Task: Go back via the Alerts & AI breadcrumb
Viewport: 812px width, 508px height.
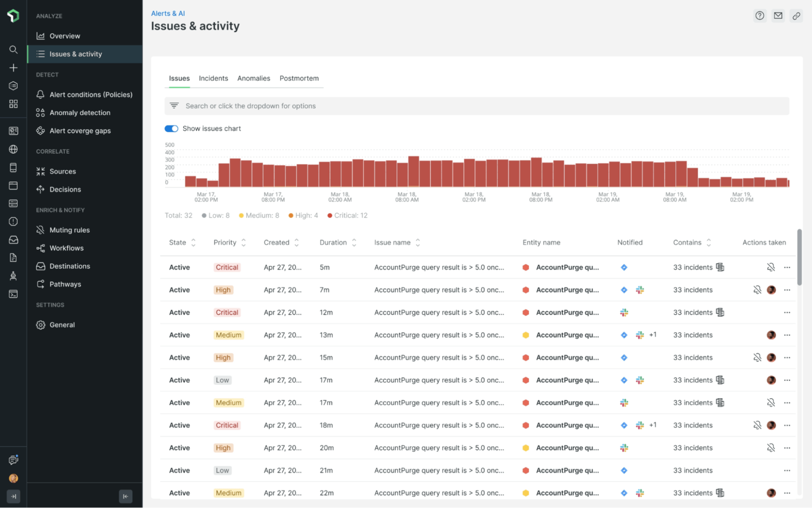Action: (168, 13)
